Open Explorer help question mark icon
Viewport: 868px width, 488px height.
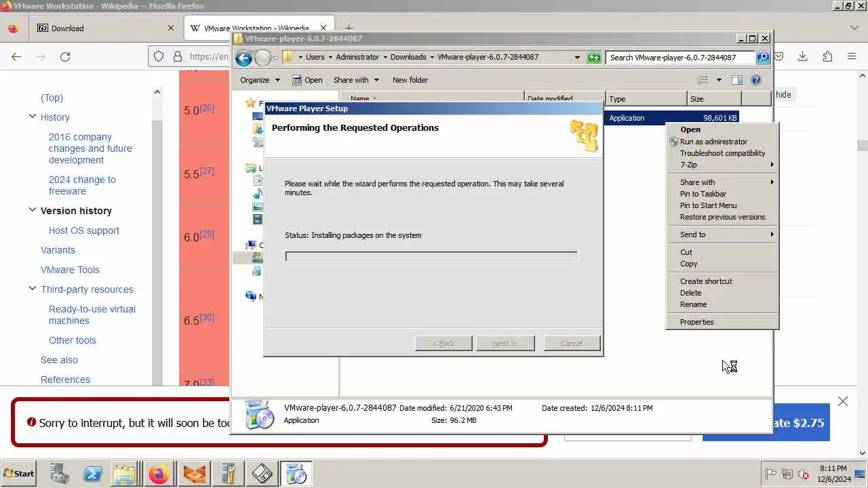pos(756,80)
